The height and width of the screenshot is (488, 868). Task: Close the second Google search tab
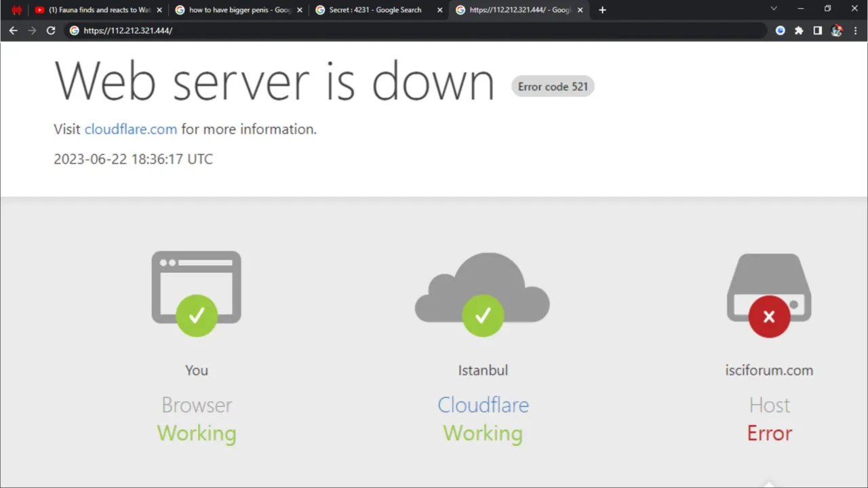300,10
